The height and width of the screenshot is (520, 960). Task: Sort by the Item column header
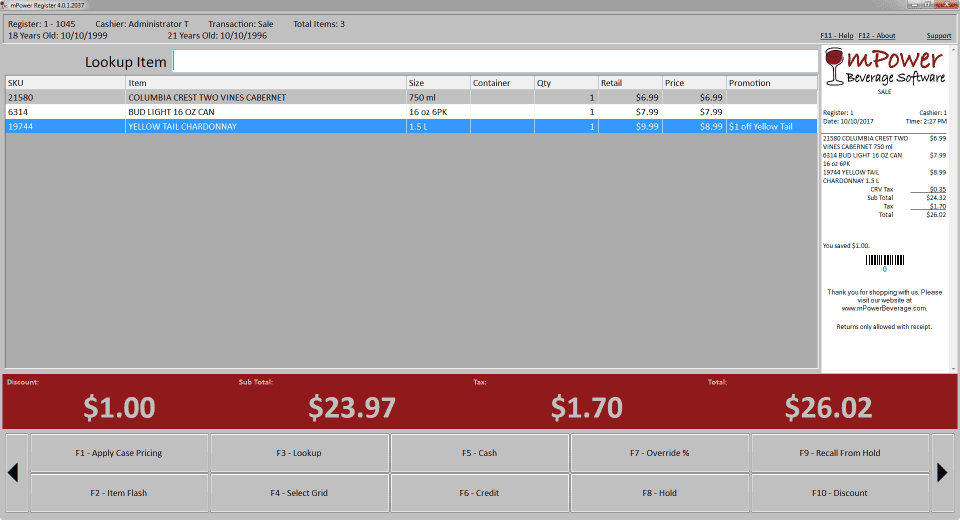coord(266,83)
